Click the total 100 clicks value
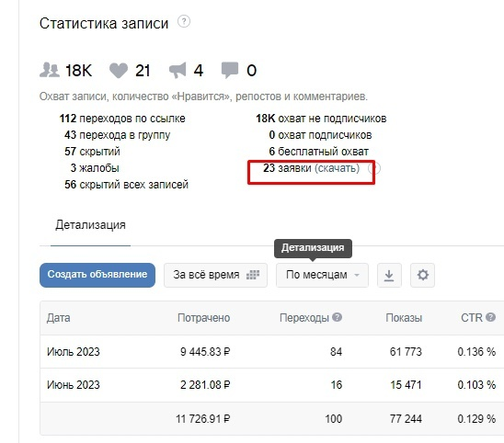This screenshot has width=504, height=443. pyautogui.click(x=333, y=419)
